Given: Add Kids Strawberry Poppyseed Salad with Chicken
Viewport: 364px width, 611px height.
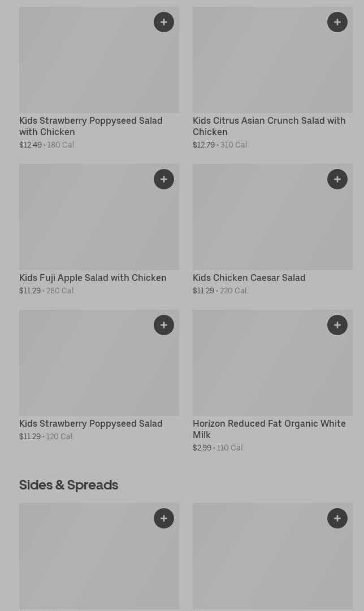Looking at the screenshot, I should point(164,22).
